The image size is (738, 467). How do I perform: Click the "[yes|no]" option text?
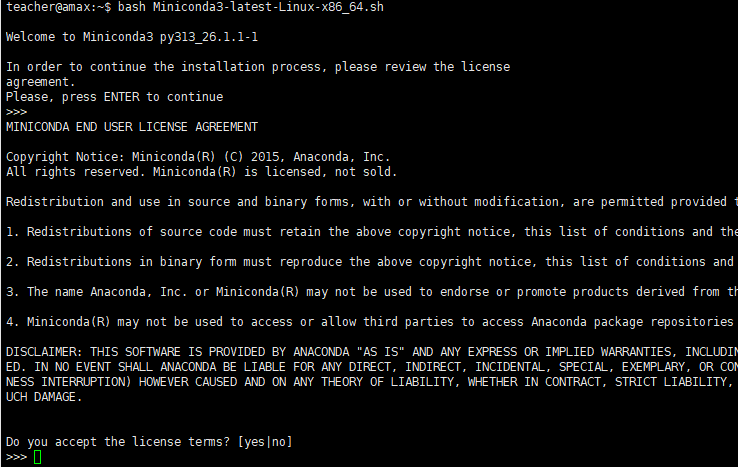[x=265, y=442]
